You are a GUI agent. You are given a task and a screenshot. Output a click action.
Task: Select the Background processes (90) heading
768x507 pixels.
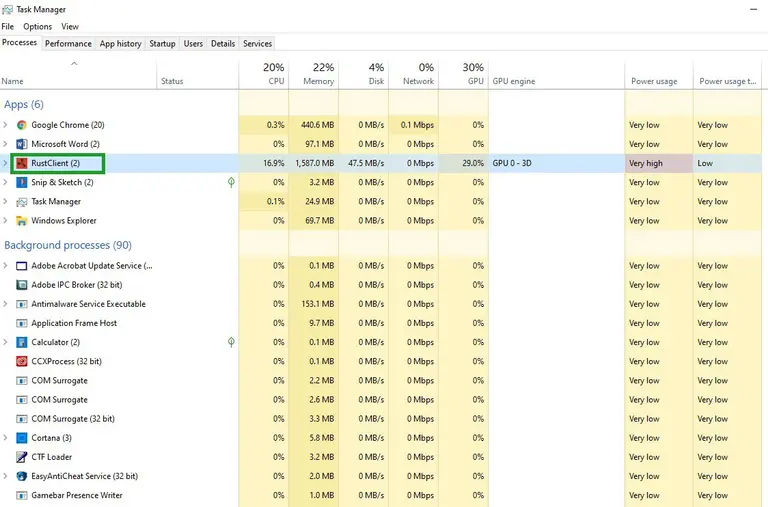pos(68,245)
